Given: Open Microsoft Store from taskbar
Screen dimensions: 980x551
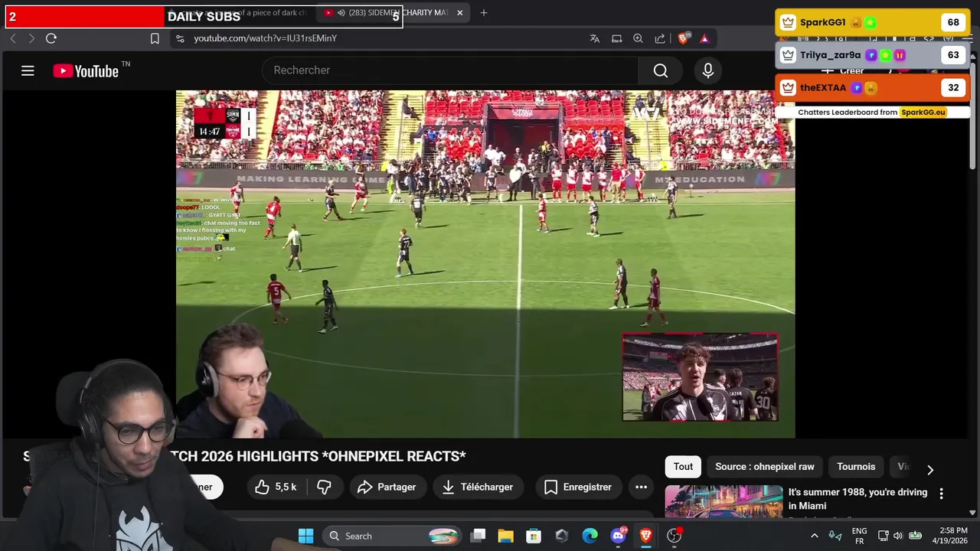Looking at the screenshot, I should (534, 536).
